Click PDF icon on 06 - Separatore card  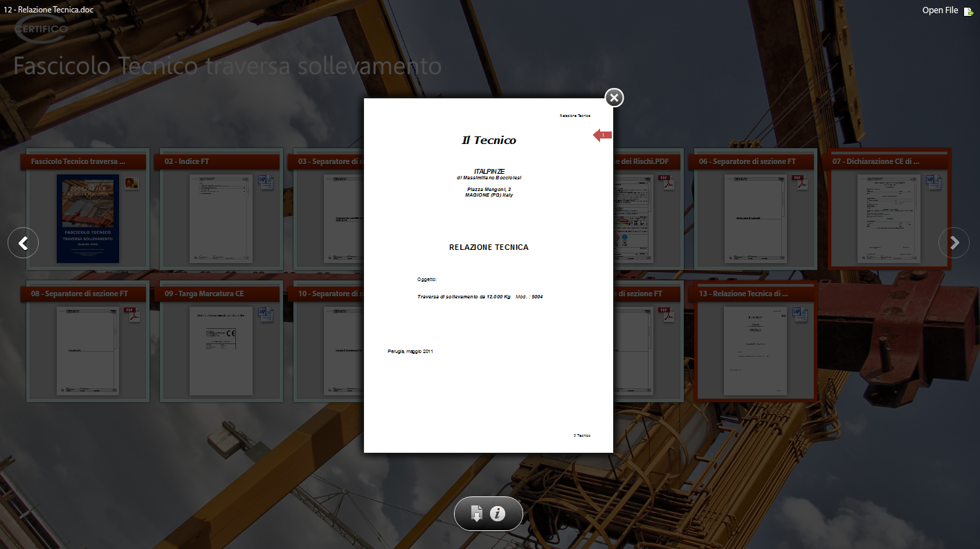coord(799,183)
